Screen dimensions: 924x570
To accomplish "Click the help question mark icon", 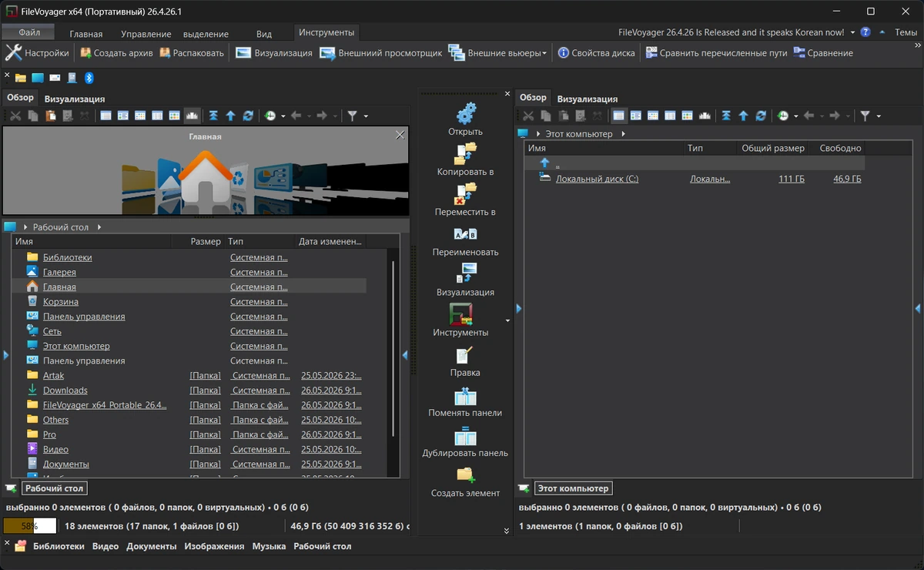I will [x=865, y=32].
